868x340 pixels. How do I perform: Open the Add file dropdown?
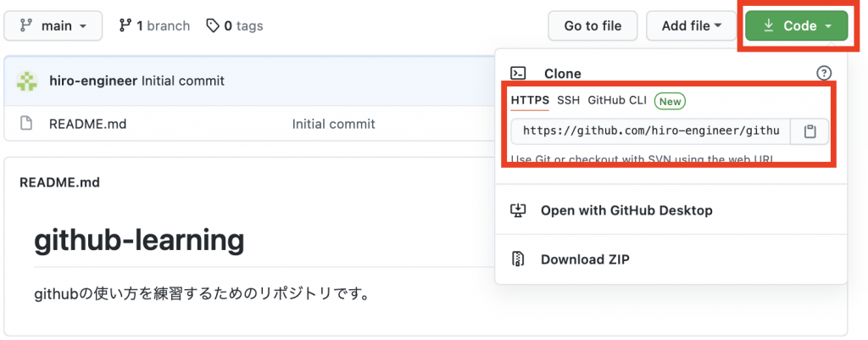692,26
